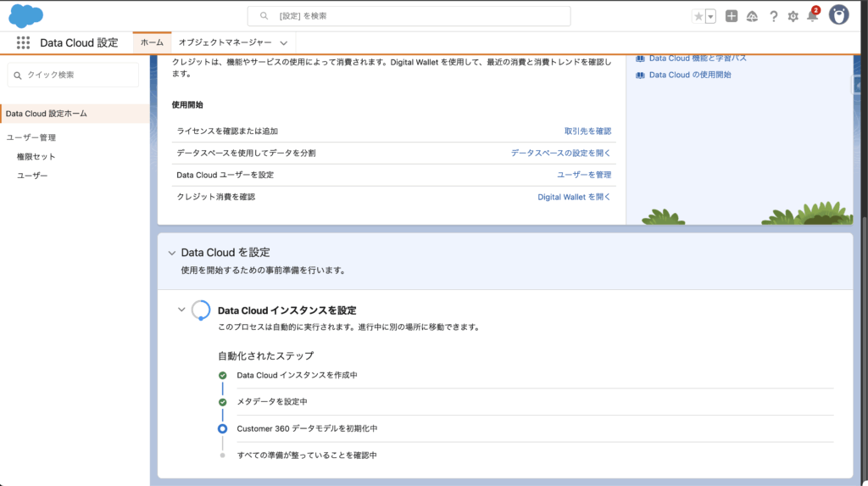Viewport: 868px width, 486px height.
Task: Click データスペースの設定を開く link
Action: click(x=560, y=153)
